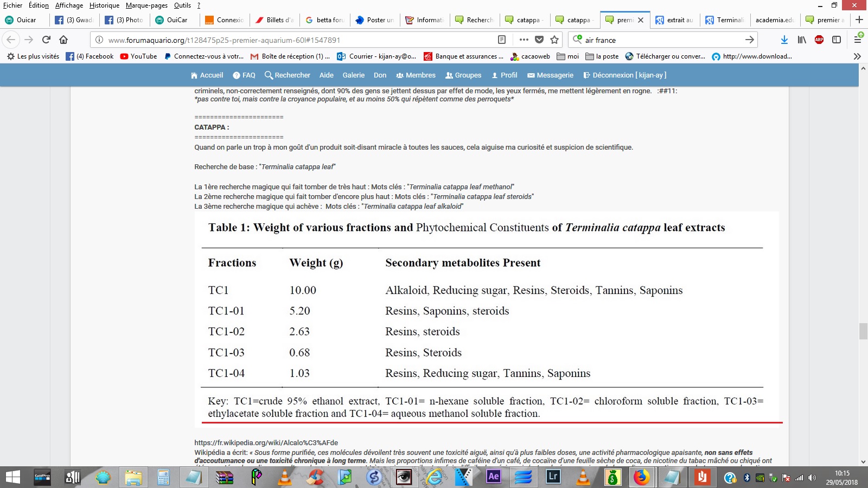Open the Firefox hamburger menu
This screenshot has width=868, height=488.
point(858,38)
